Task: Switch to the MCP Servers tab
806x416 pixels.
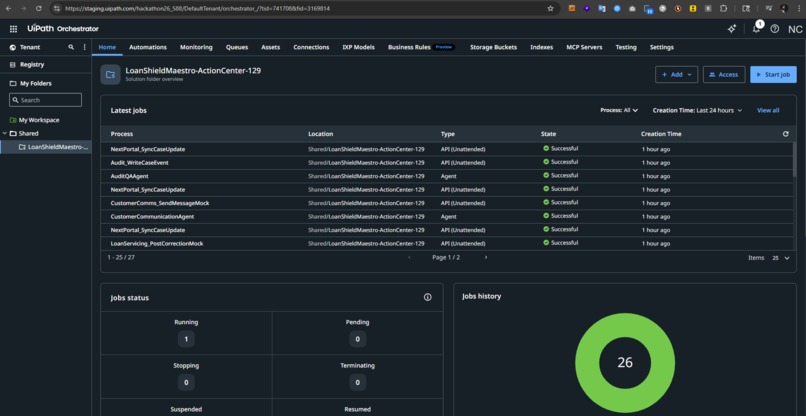Action: [x=584, y=47]
